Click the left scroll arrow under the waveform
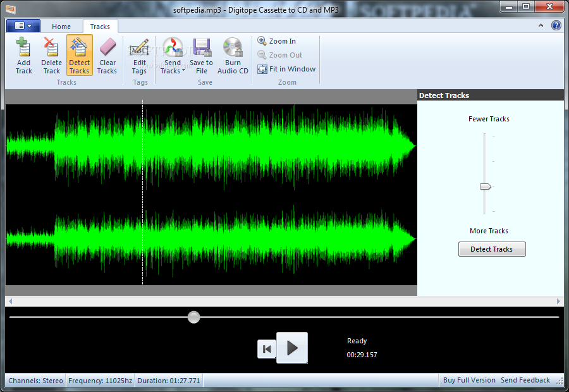The height and width of the screenshot is (392, 569). (x=11, y=301)
